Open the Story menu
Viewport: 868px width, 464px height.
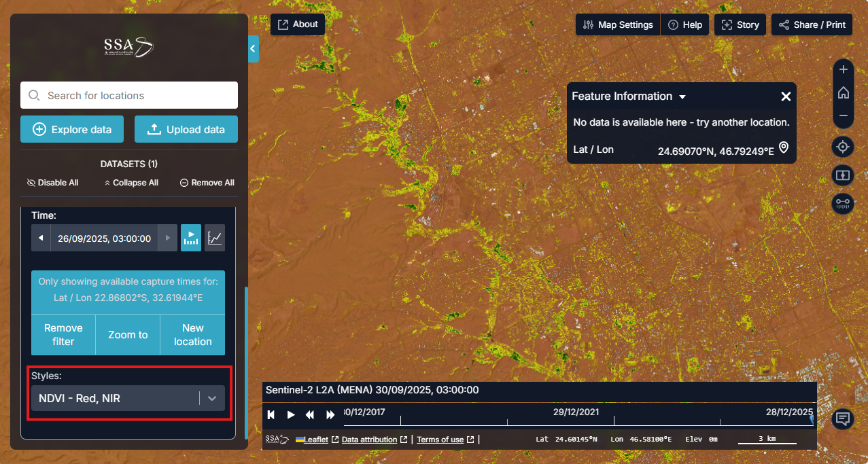point(740,24)
